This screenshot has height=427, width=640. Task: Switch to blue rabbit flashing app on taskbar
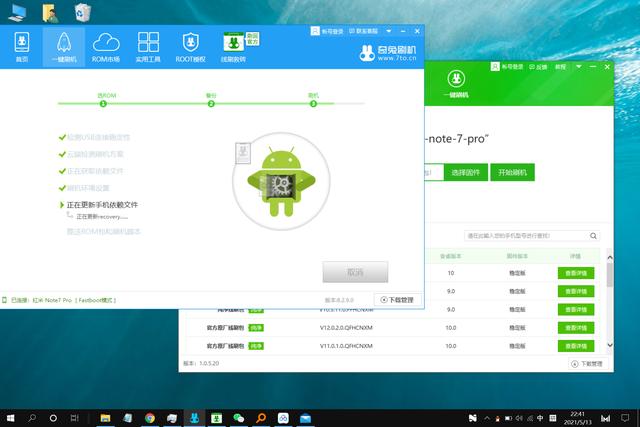(194, 418)
